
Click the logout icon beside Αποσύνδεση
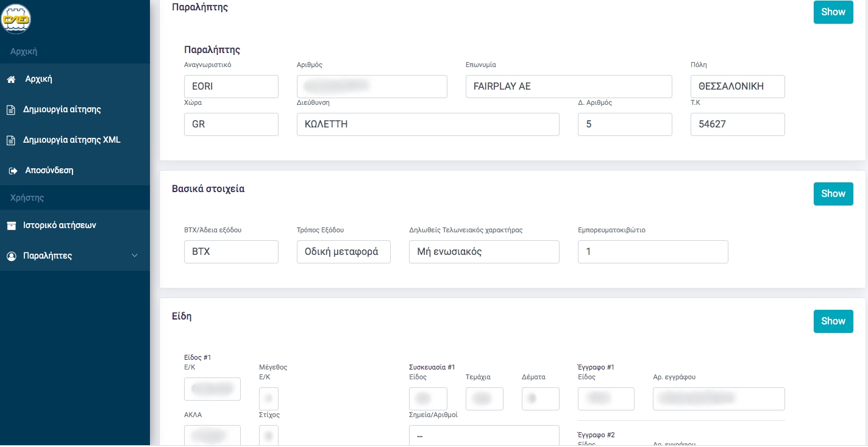click(13, 171)
